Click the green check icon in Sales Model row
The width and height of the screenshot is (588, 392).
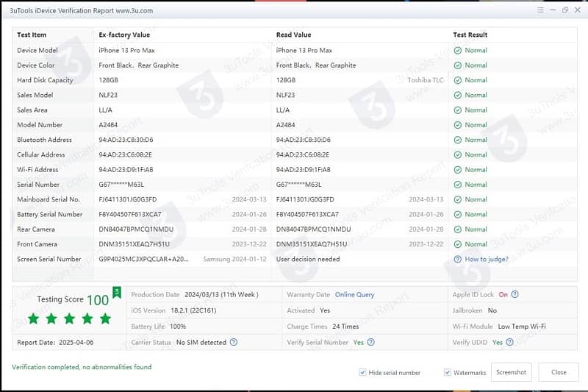pos(458,96)
